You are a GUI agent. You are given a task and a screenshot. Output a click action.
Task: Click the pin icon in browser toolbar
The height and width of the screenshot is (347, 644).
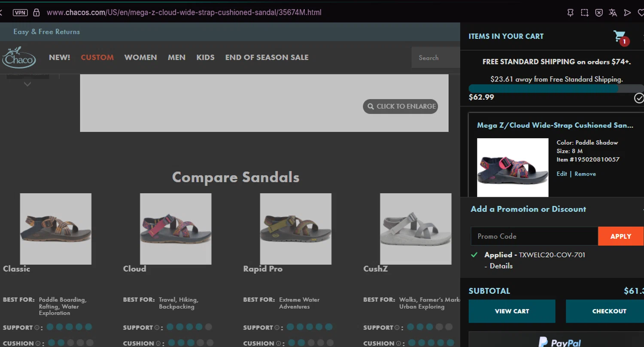(570, 13)
